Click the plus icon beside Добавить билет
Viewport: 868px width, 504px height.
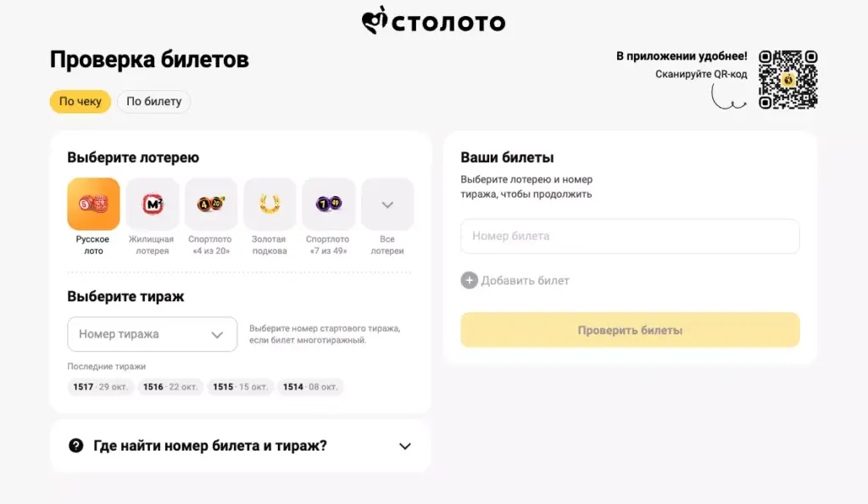pos(468,280)
